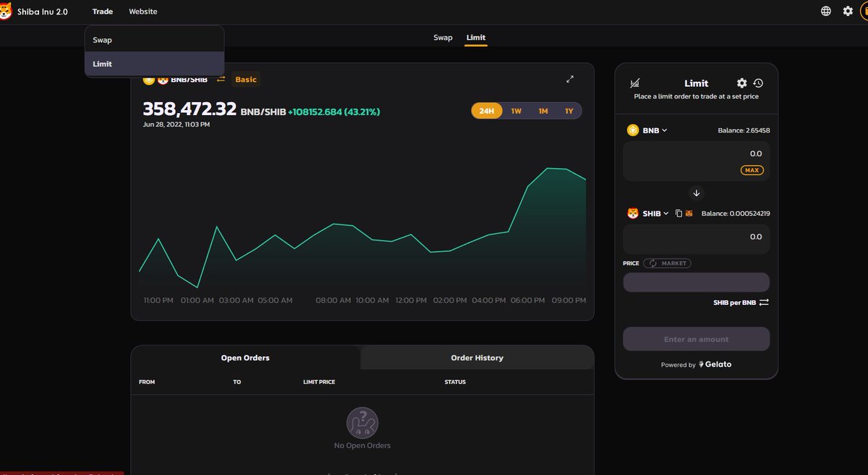Select 1M chart range
The image size is (868, 475).
[543, 111]
